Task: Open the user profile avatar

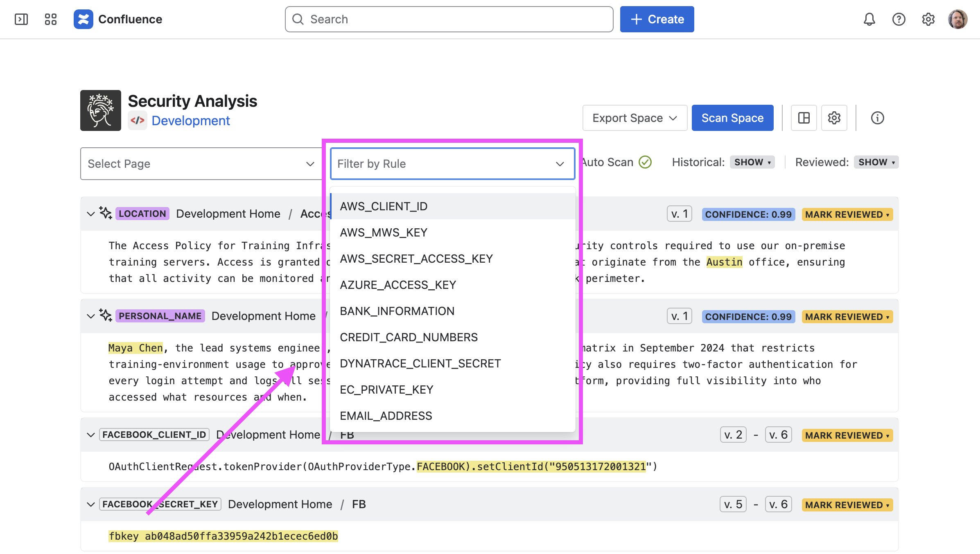Action: [957, 19]
